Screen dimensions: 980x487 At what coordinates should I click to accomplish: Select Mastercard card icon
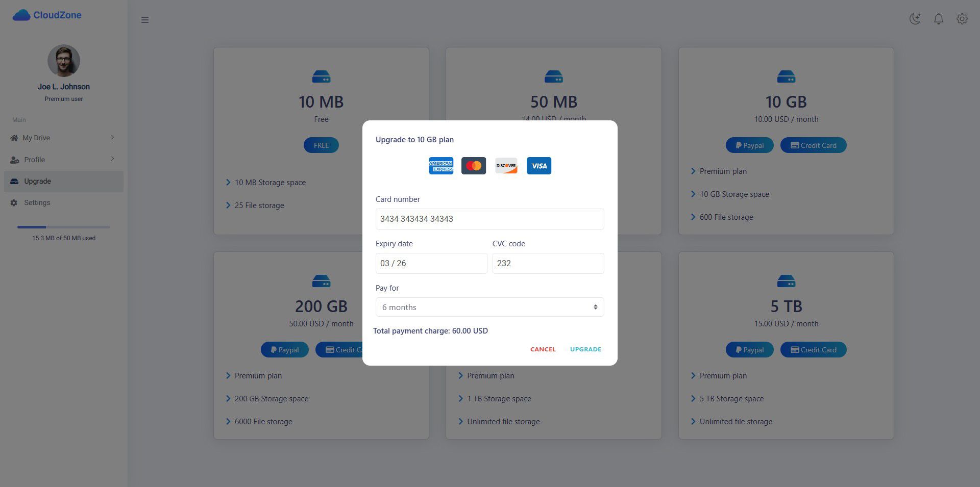(474, 166)
